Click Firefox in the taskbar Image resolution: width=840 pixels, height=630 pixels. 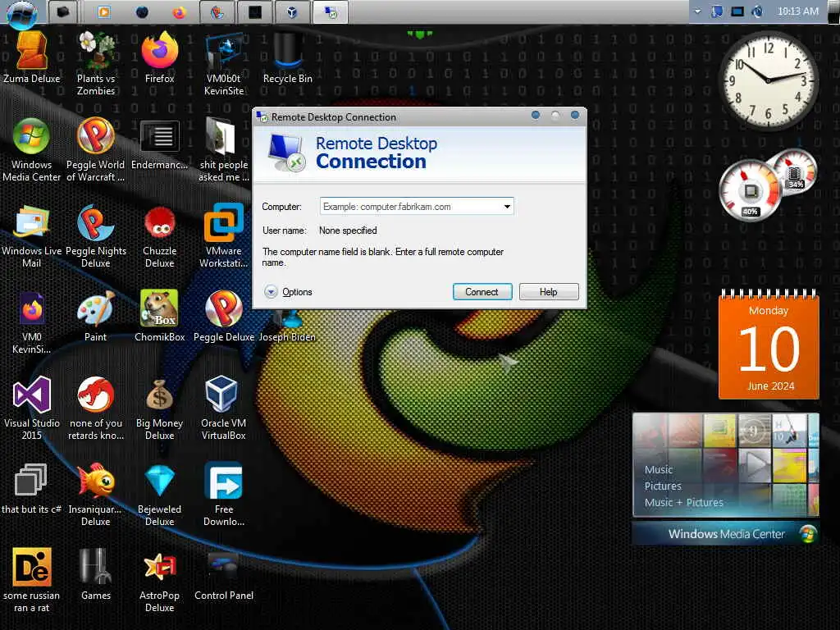pos(179,12)
